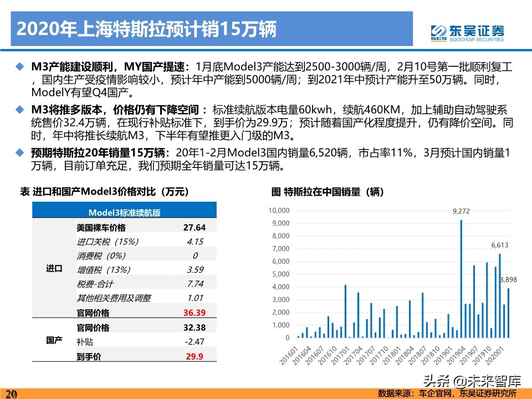Image resolution: width=532 pixels, height=399 pixels.
Task: Click the chart data label '9,272'
Action: coord(461,211)
